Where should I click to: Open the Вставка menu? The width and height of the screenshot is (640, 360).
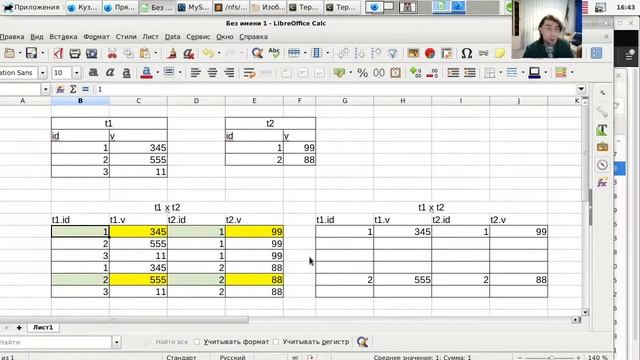(x=63, y=37)
